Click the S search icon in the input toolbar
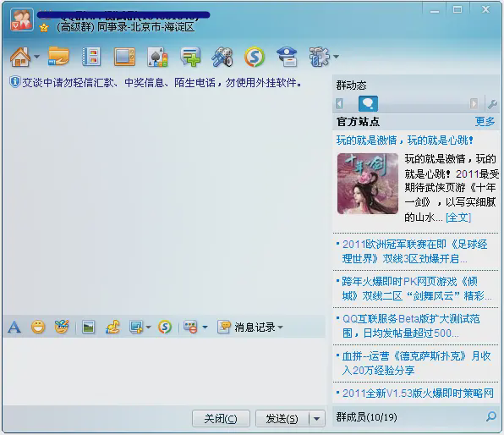 pos(165,327)
